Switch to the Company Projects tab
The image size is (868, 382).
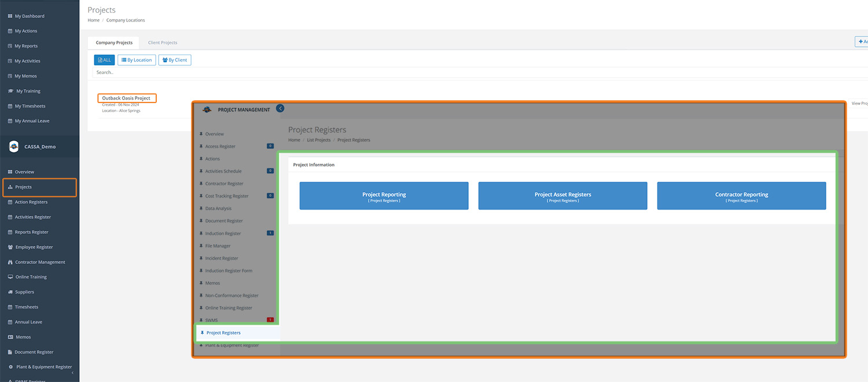(114, 43)
